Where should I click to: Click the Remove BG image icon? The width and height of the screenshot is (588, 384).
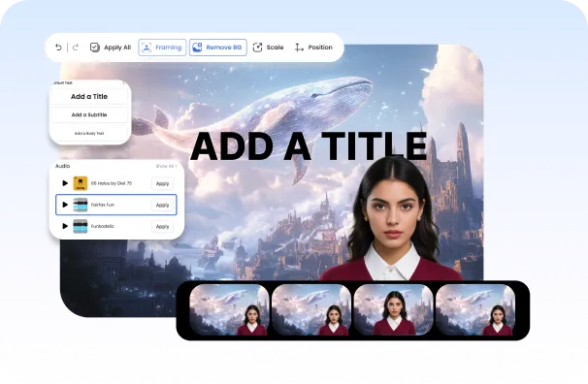coord(197,48)
